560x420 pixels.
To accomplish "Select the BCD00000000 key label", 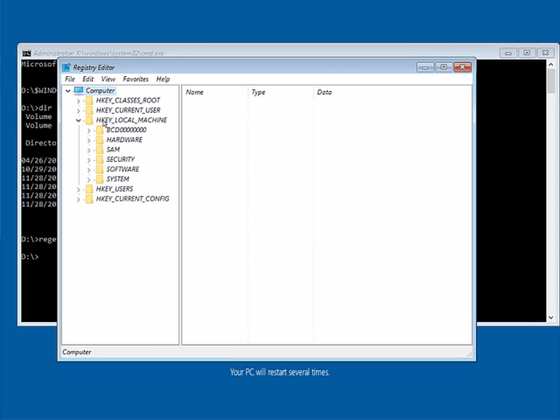I will tap(126, 130).
